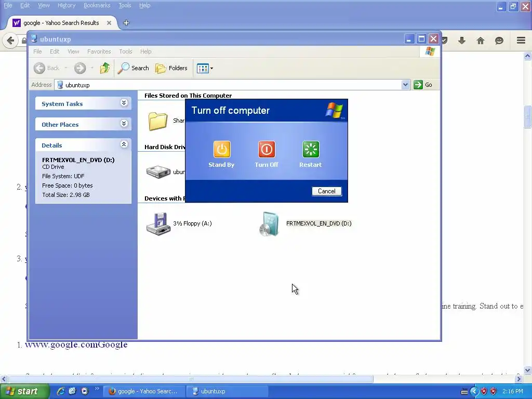Open Firefox hamburger menu
532x399 pixels.
click(x=521, y=41)
